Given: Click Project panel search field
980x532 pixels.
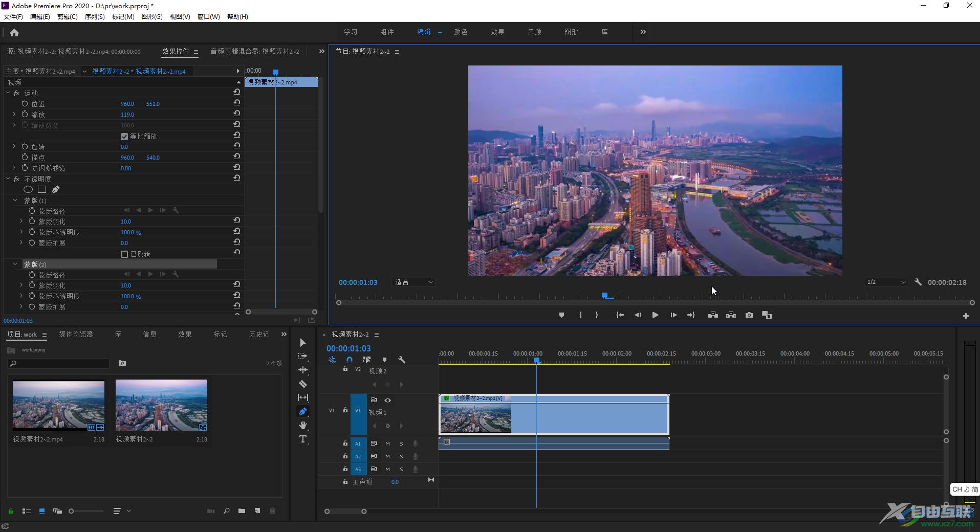Looking at the screenshot, I should (x=59, y=363).
